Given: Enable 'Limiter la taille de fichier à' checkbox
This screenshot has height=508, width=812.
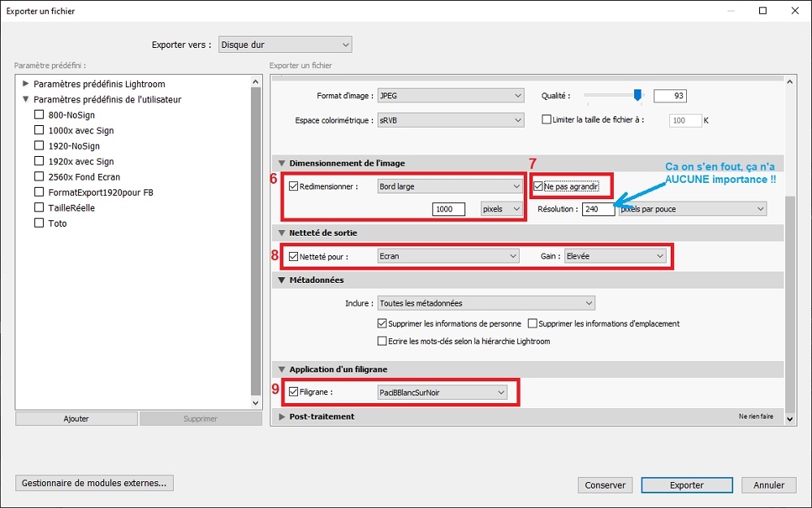Looking at the screenshot, I should click(x=546, y=119).
